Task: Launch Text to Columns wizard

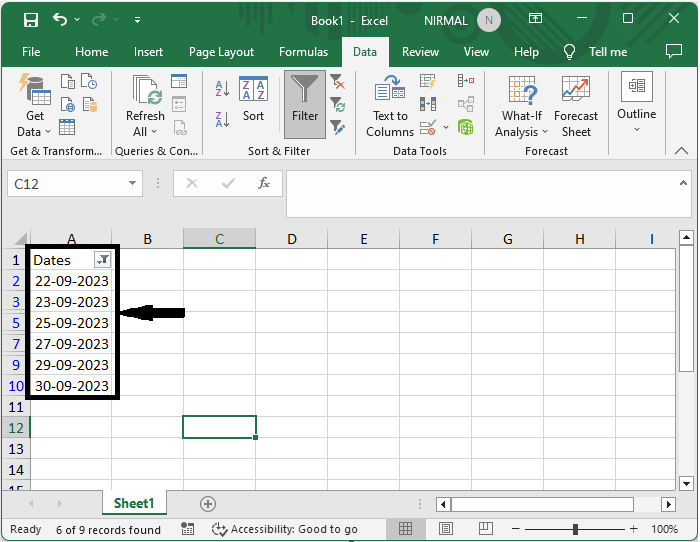Action: point(390,105)
